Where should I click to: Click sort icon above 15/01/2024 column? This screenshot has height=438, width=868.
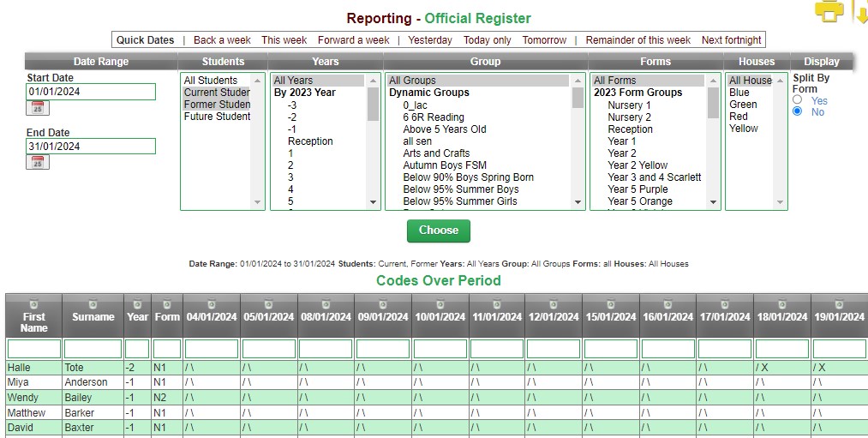pos(611,304)
